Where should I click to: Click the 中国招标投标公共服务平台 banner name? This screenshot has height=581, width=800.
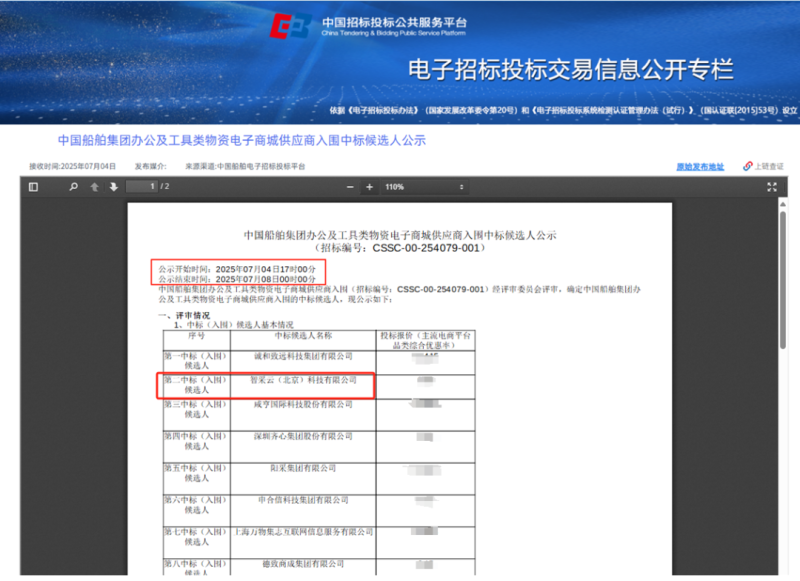point(394,22)
